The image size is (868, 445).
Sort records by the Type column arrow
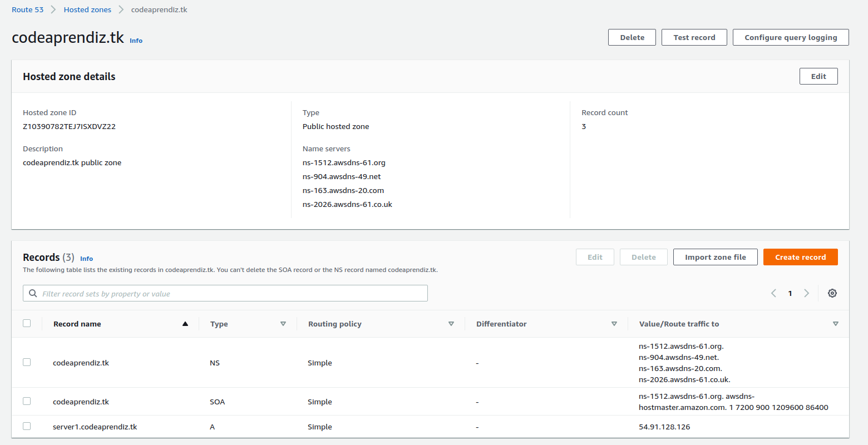coord(283,324)
